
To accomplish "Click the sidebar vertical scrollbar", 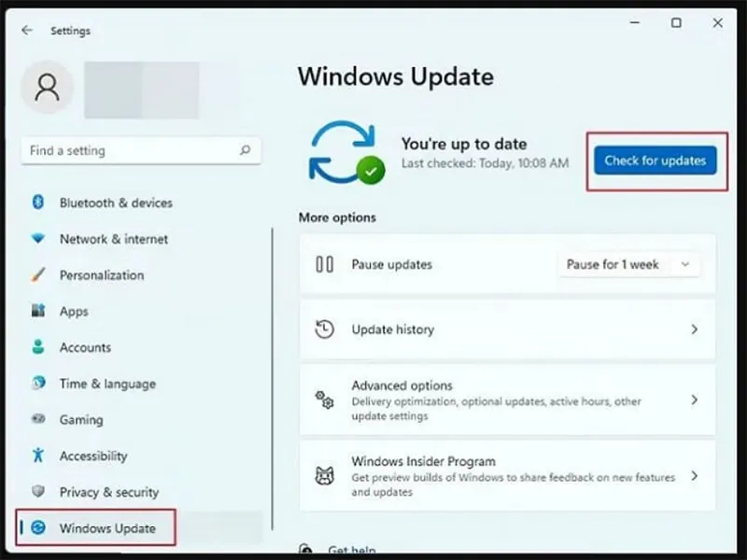I will [x=273, y=379].
